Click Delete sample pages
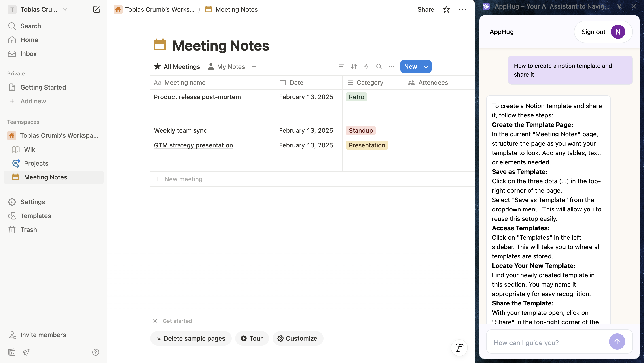 (x=191, y=338)
